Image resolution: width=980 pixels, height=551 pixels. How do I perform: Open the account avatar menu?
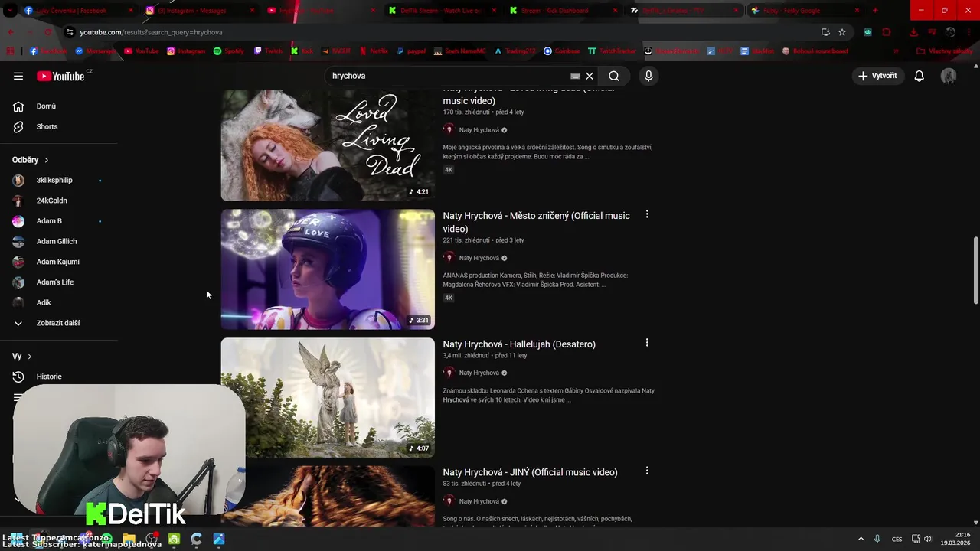point(949,76)
